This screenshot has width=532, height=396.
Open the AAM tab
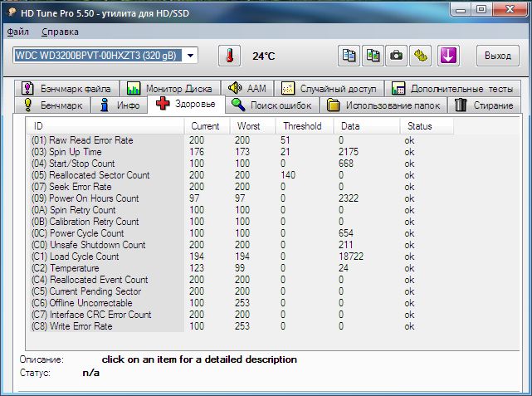(x=247, y=89)
